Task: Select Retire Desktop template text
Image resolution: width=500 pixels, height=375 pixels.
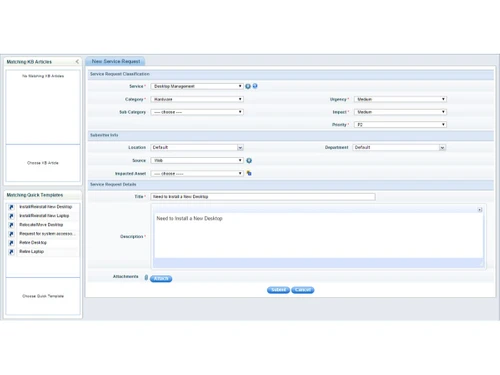Action: click(33, 243)
